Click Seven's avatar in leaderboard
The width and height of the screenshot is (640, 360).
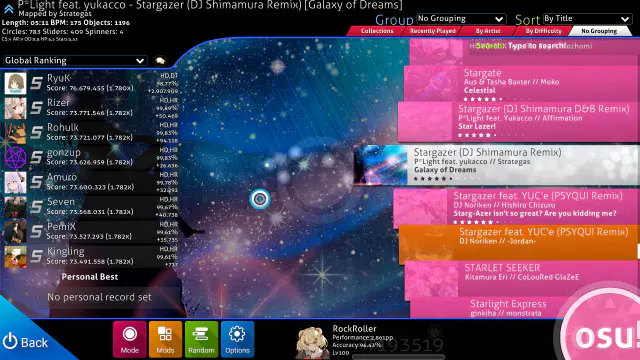click(x=16, y=207)
